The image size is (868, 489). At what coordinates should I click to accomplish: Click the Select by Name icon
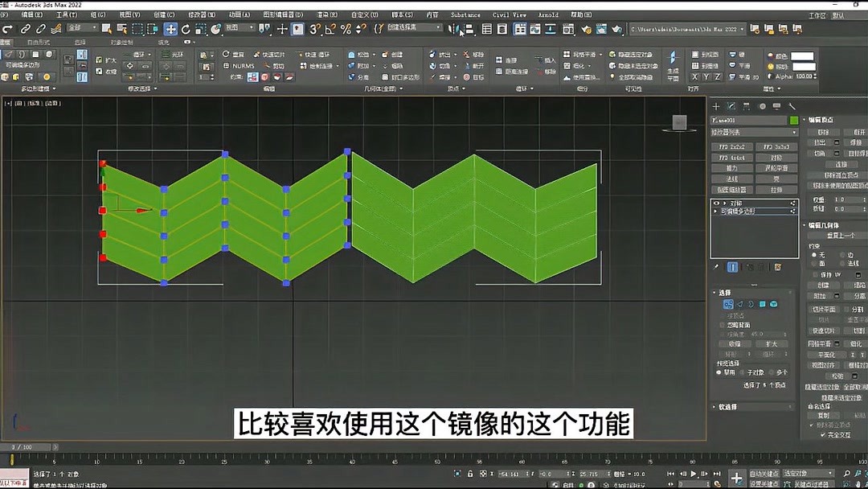(x=121, y=30)
